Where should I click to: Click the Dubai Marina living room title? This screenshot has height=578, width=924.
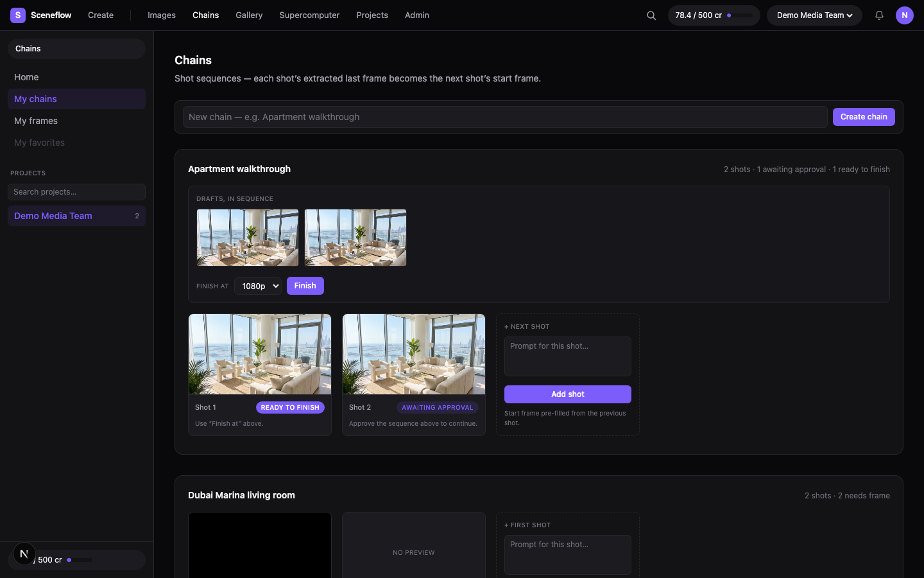click(x=241, y=495)
